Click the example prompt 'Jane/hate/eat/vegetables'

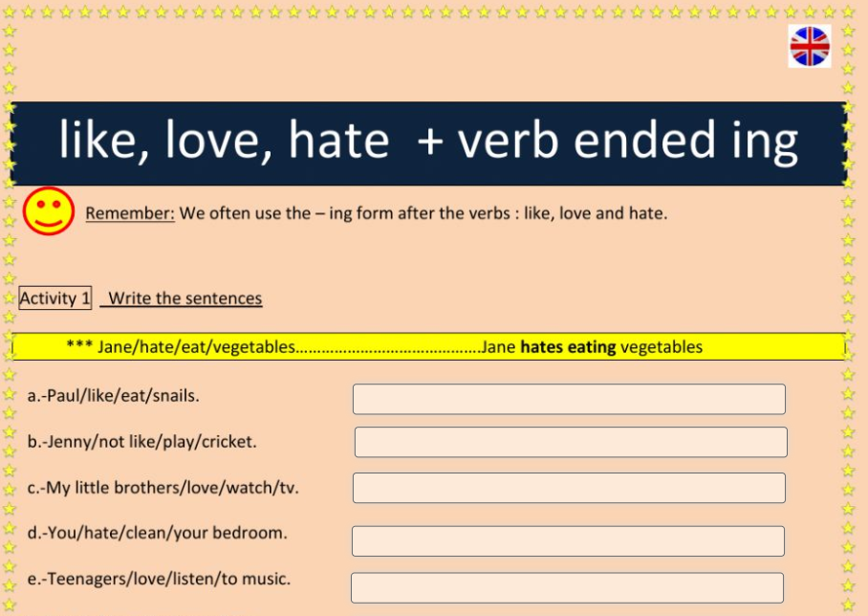click(196, 347)
